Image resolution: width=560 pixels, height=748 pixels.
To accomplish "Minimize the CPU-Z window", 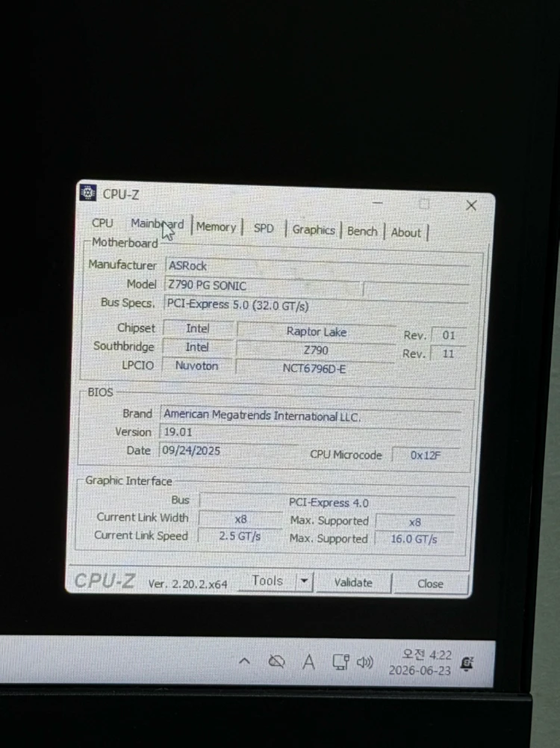I will 378,203.
